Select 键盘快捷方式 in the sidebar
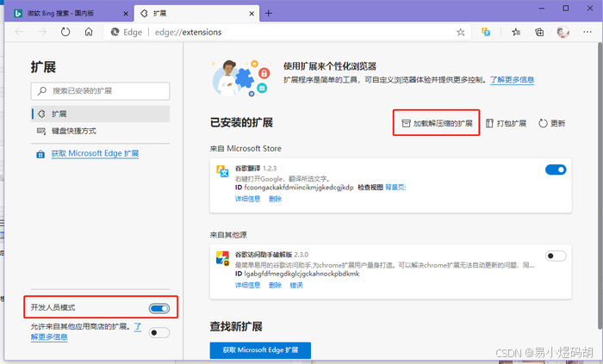603x364 pixels. pos(101,131)
